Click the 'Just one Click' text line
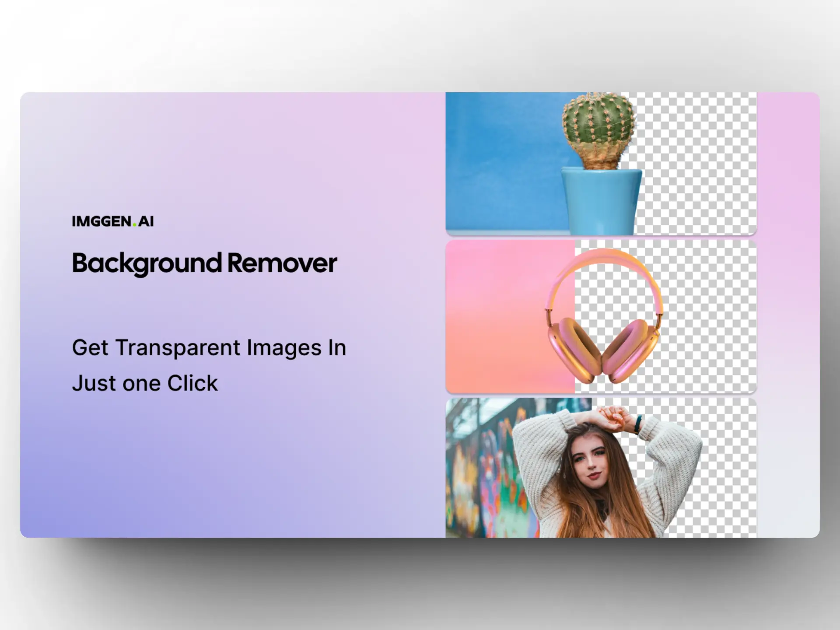 coord(145,383)
